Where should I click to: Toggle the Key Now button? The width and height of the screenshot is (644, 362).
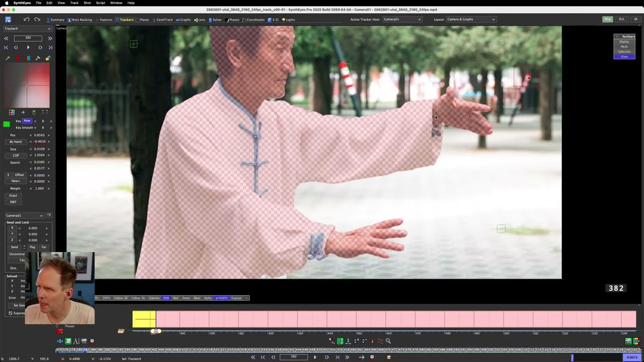[x=27, y=121]
